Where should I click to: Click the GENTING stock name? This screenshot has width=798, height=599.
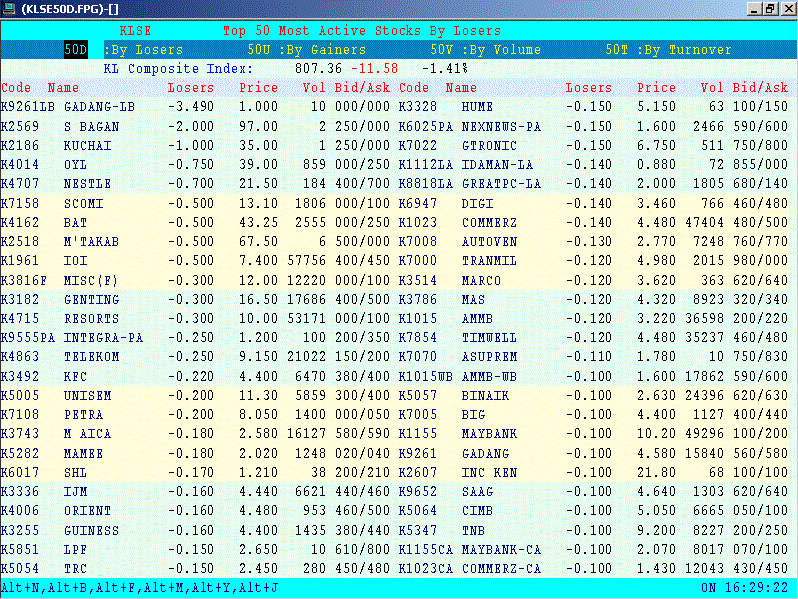(92, 299)
